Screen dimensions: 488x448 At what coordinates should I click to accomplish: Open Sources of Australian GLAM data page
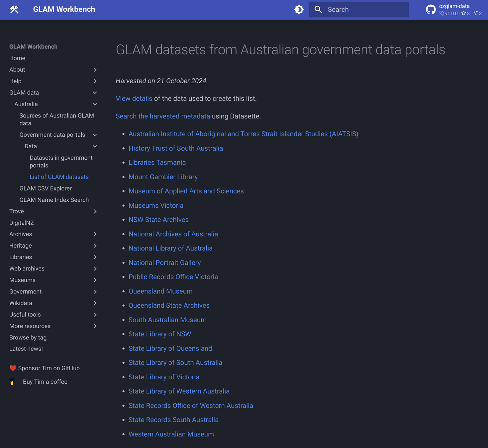57,119
